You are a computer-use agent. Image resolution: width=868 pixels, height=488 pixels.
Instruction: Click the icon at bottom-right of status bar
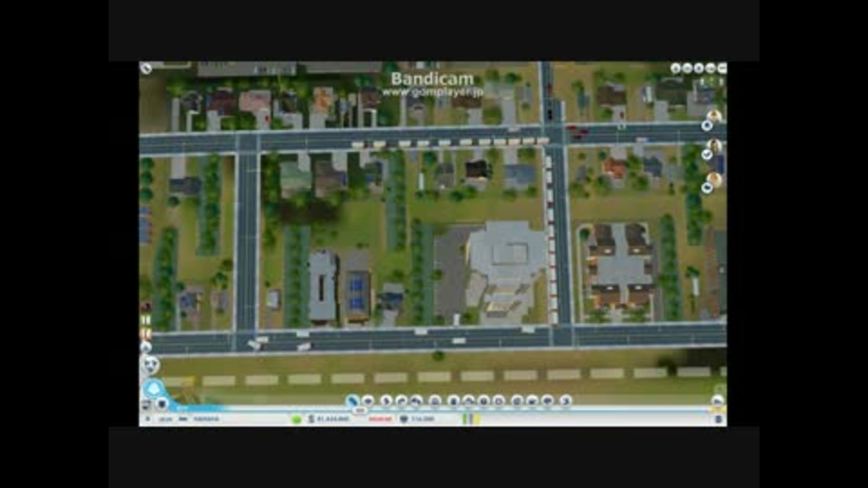[x=718, y=419]
